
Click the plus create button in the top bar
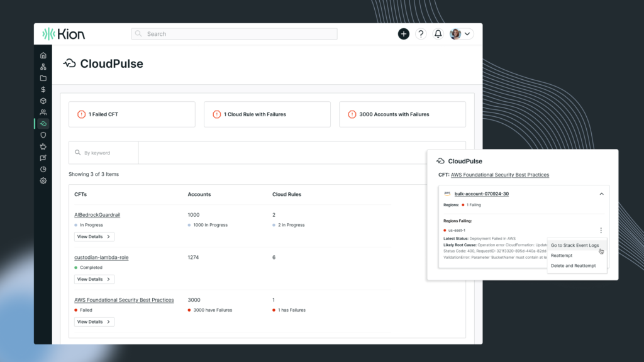(403, 33)
